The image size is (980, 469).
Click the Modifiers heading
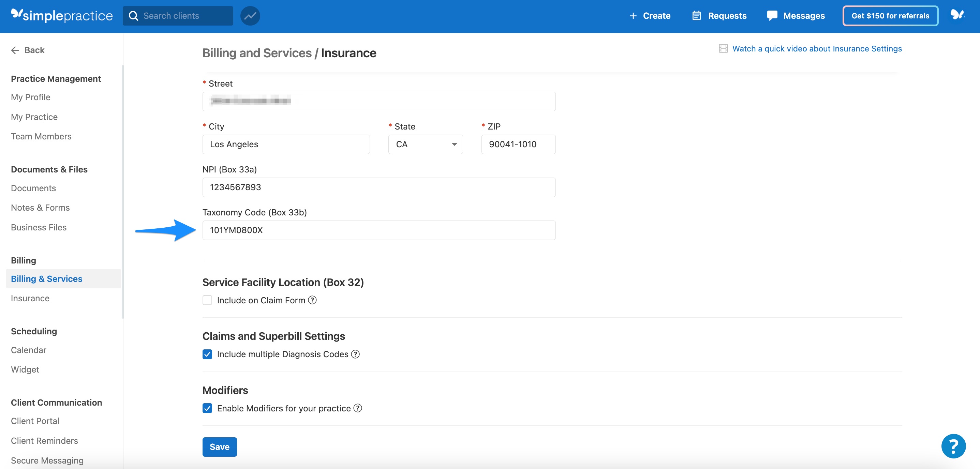pos(225,390)
